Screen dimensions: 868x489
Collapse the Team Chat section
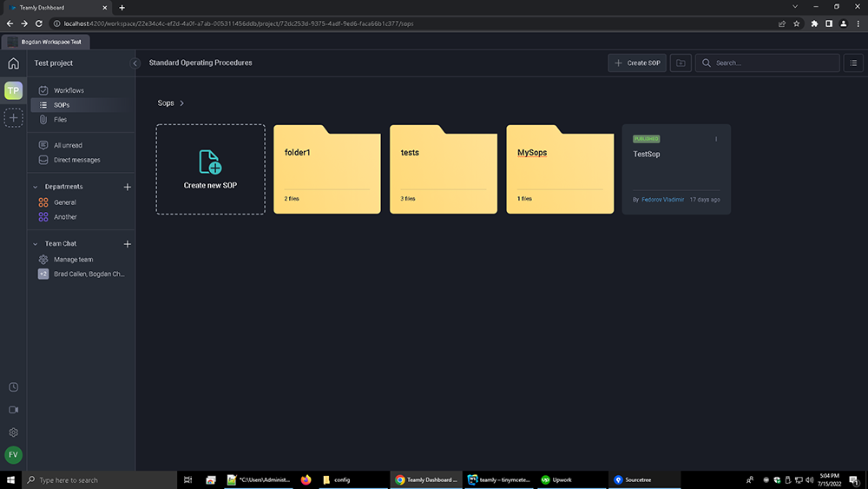(x=36, y=244)
